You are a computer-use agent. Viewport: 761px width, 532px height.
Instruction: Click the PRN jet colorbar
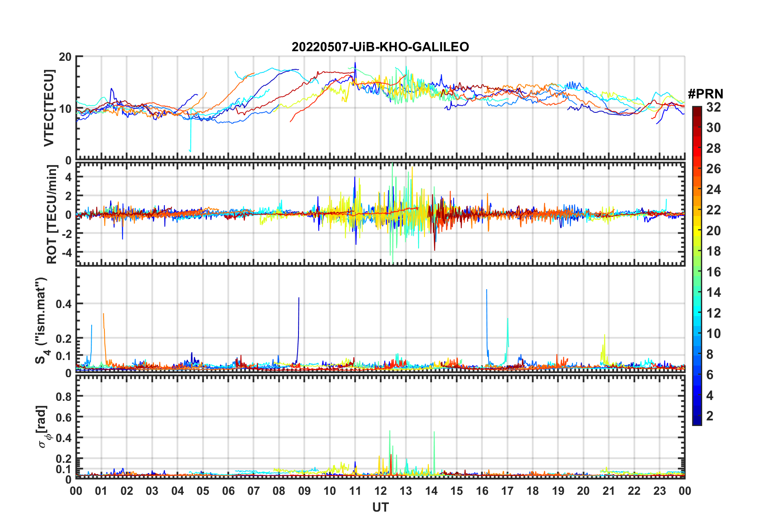697,266
